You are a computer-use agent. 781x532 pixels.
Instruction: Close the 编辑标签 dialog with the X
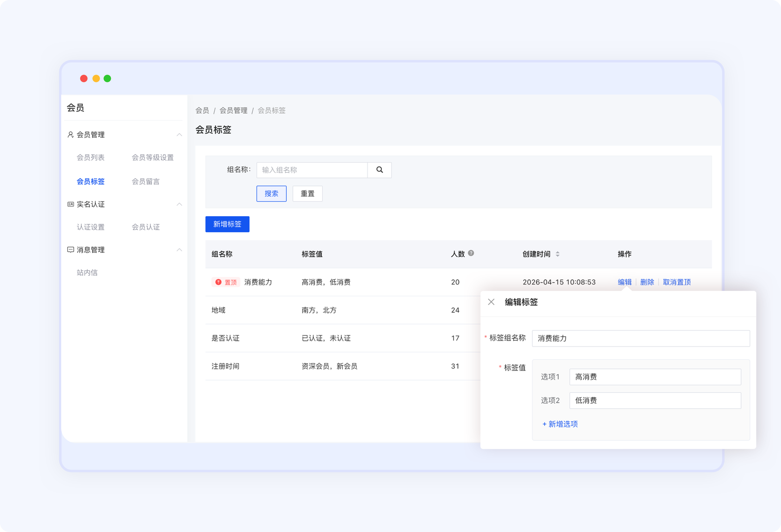[x=492, y=302]
